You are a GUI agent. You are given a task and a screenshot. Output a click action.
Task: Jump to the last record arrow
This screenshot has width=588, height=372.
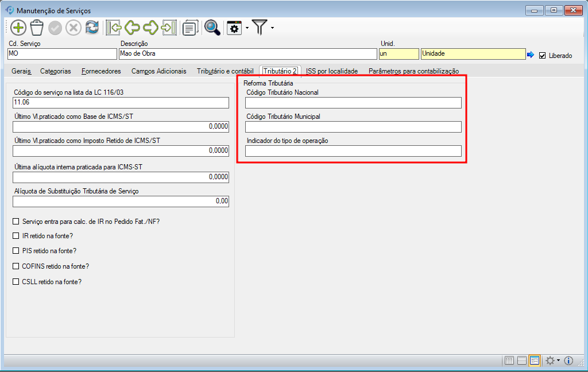[169, 28]
